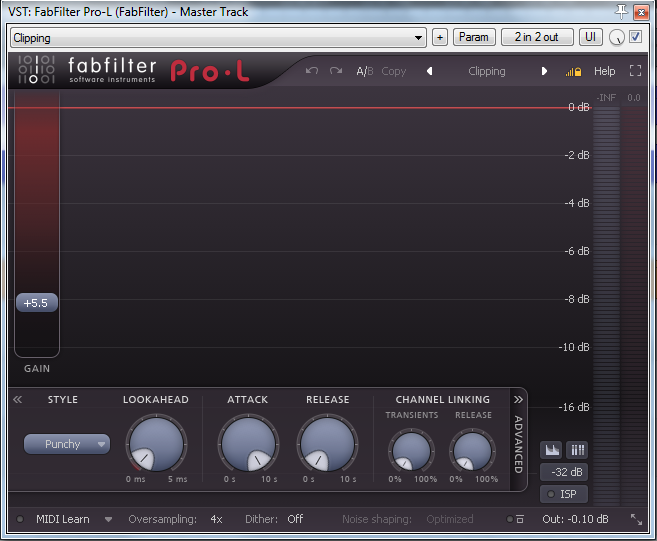Click the ADVANCED vertical label
This screenshot has width=657, height=541.
pos(519,444)
